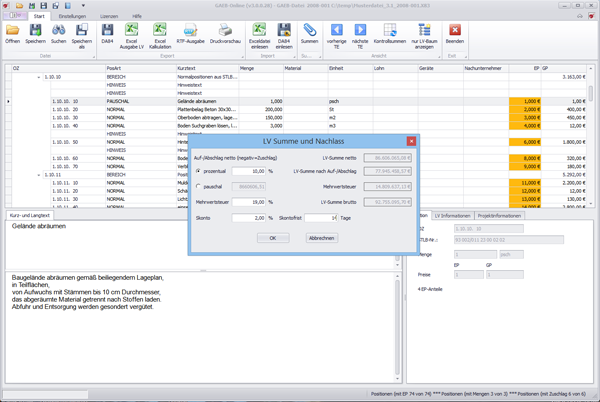Click first quick access save icon
Image resolution: width=600 pixels, height=402 pixels.
[32, 5]
